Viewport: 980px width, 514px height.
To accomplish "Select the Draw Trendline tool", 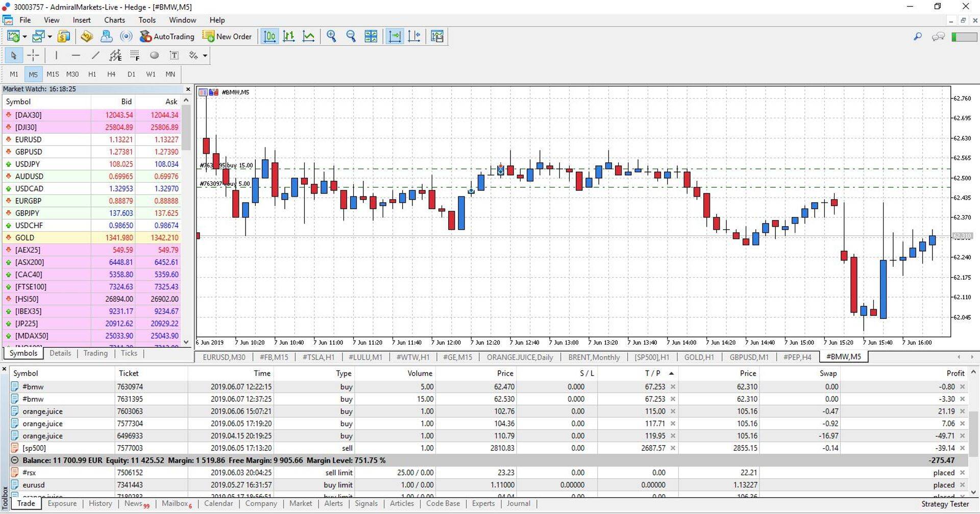I will (x=95, y=55).
